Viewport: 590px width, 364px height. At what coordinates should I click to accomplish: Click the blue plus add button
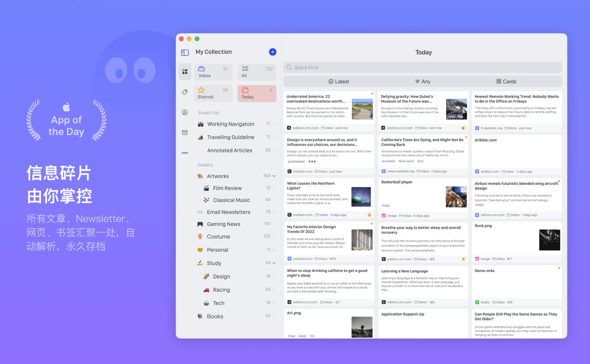click(273, 52)
